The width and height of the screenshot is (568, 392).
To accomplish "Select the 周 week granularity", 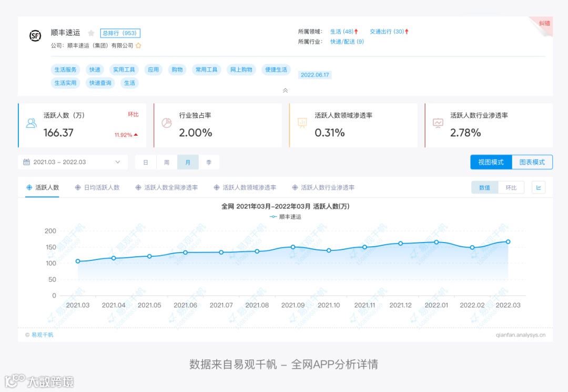I will (x=167, y=162).
